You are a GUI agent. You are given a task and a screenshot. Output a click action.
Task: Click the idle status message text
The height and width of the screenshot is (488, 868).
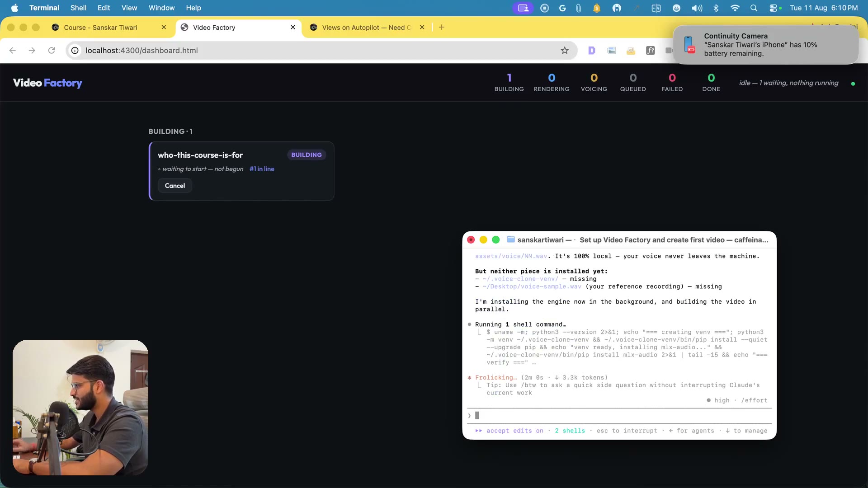point(788,83)
